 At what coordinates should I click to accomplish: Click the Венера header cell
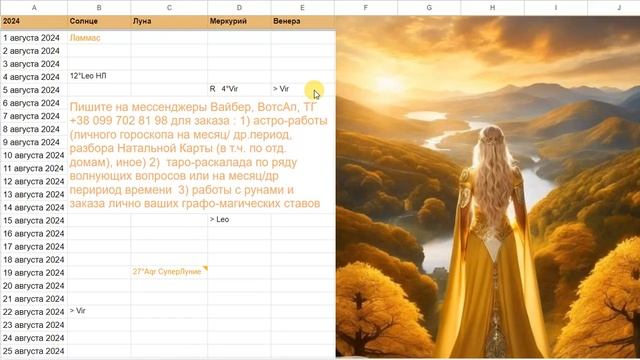click(x=302, y=21)
